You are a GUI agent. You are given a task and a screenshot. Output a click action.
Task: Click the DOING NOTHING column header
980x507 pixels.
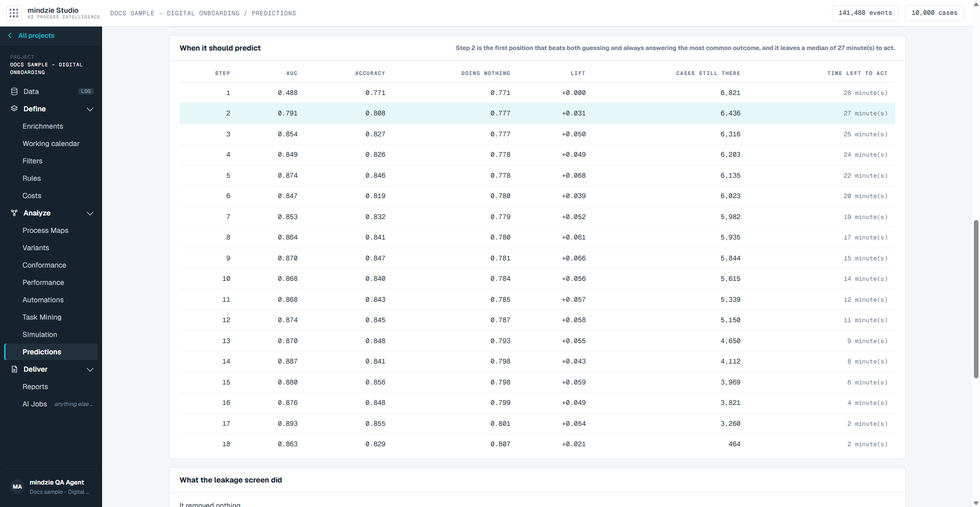[x=485, y=74]
